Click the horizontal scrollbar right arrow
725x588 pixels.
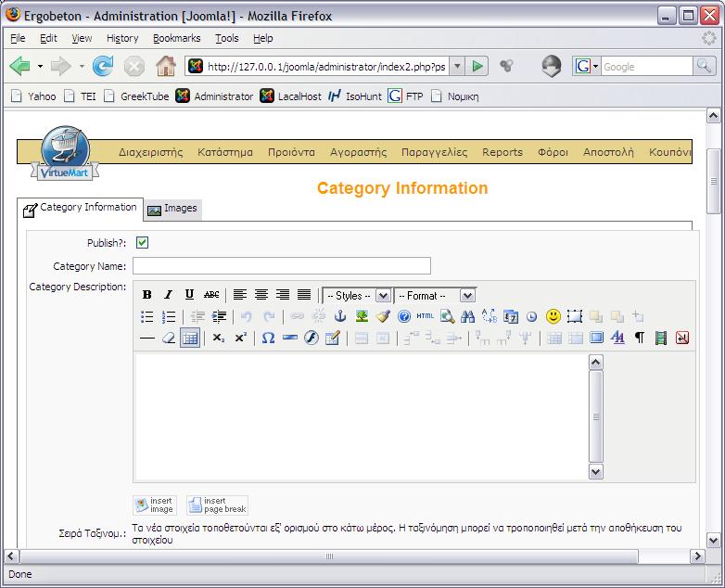[x=697, y=556]
